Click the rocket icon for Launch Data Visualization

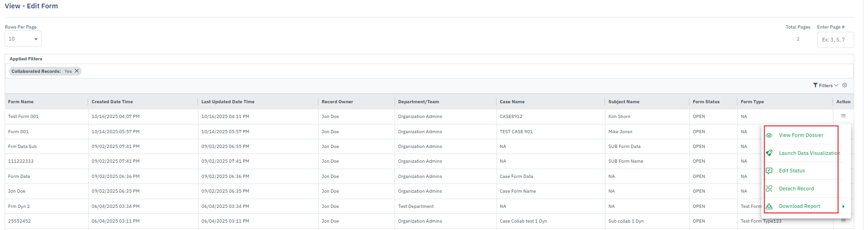769,153
